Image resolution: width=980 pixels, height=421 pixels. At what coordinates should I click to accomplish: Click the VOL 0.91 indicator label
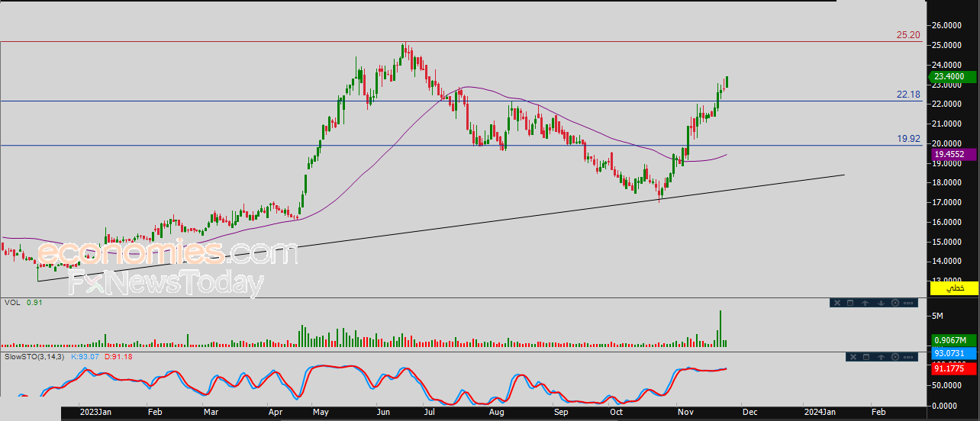pos(23,303)
